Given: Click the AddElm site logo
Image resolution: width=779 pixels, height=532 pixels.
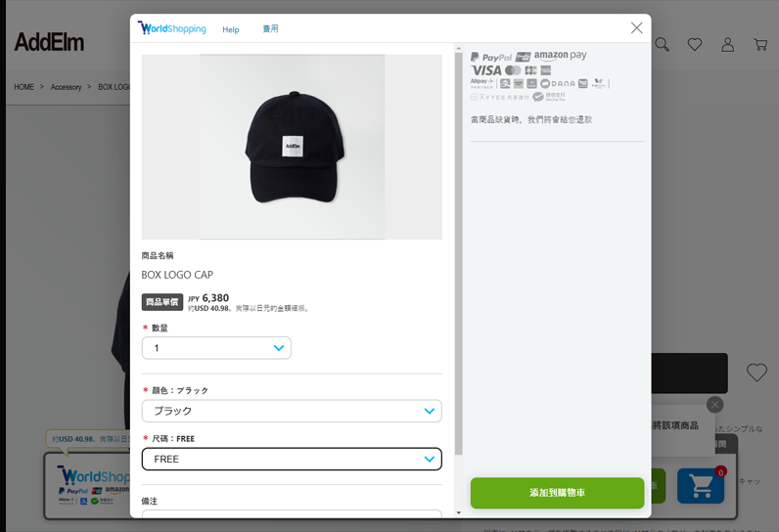Looking at the screenshot, I should [49, 42].
